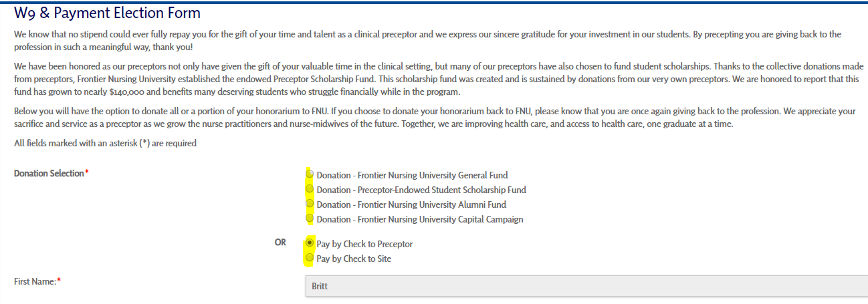The height and width of the screenshot is (304, 868).
Task: Click the First Name input field containing Britt
Action: (586, 286)
